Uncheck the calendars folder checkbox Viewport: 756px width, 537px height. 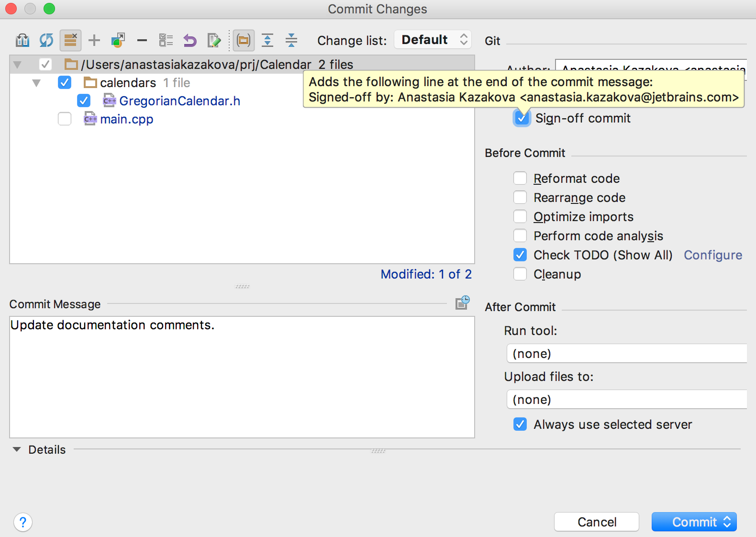coord(65,82)
